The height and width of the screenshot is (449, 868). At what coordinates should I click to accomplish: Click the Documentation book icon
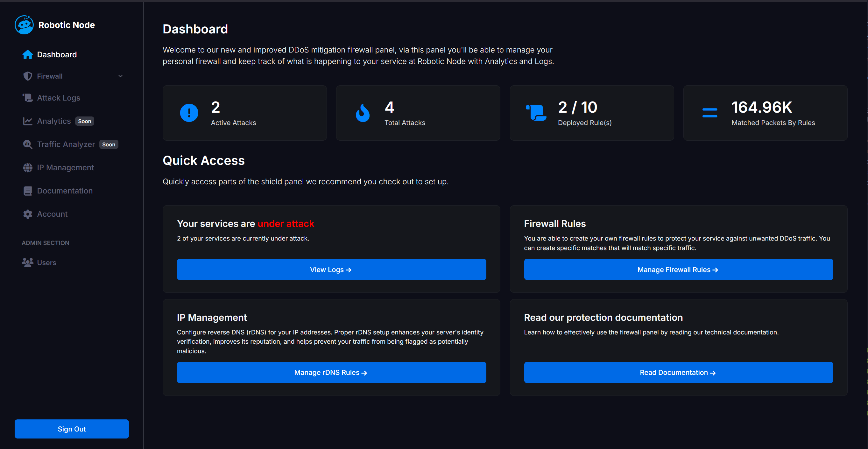pyautogui.click(x=28, y=191)
